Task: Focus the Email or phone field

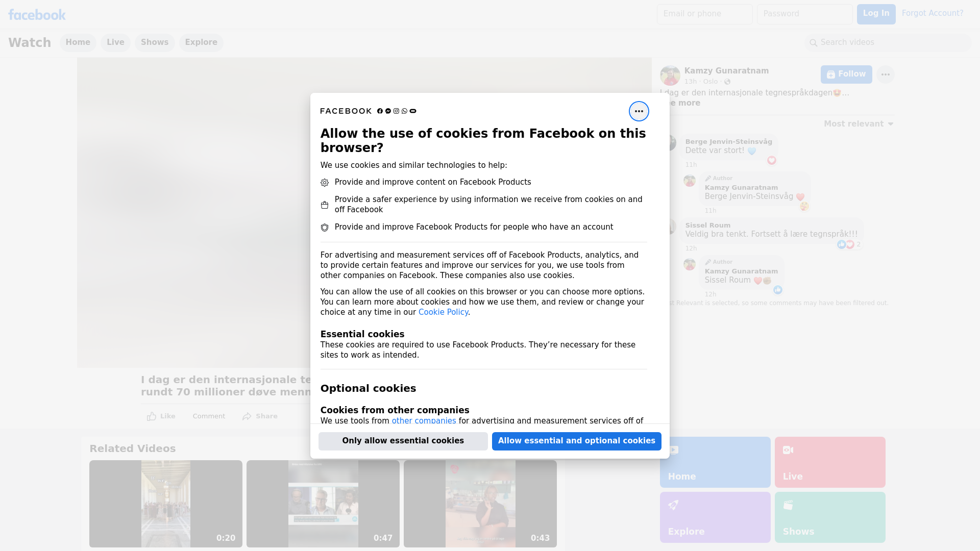Action: (x=704, y=14)
